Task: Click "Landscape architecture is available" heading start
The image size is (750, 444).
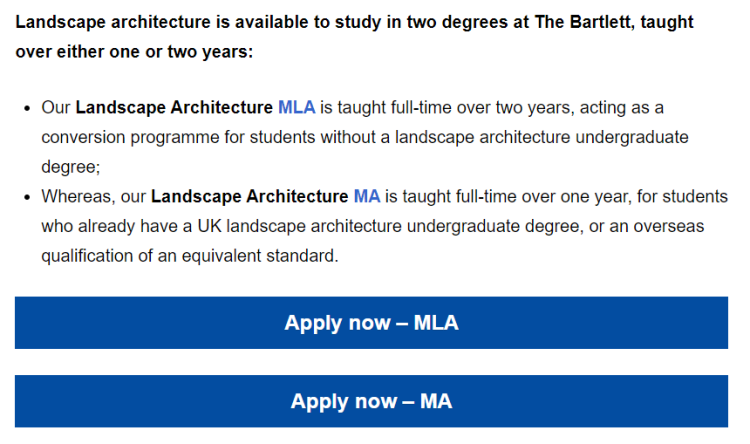Action: click(x=113, y=22)
